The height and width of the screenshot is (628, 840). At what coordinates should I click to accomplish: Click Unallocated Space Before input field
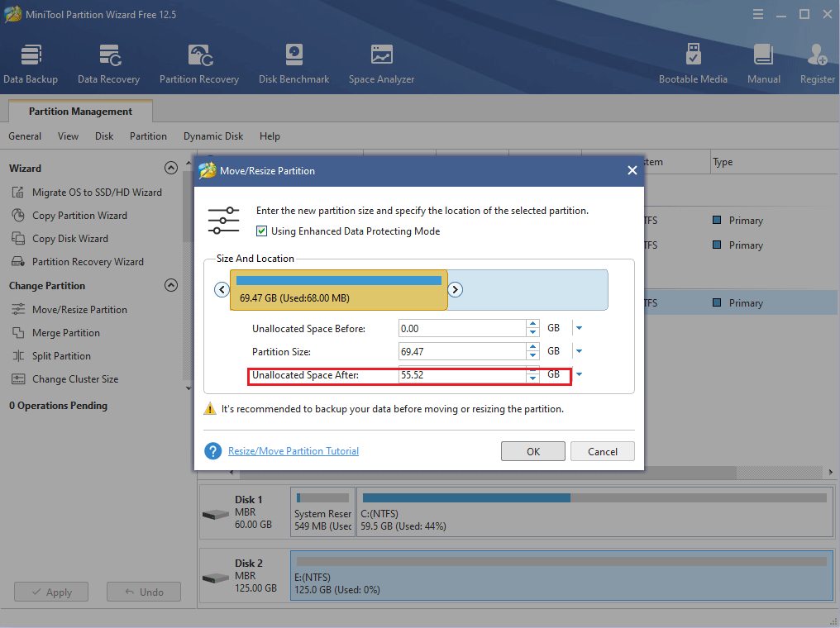462,328
